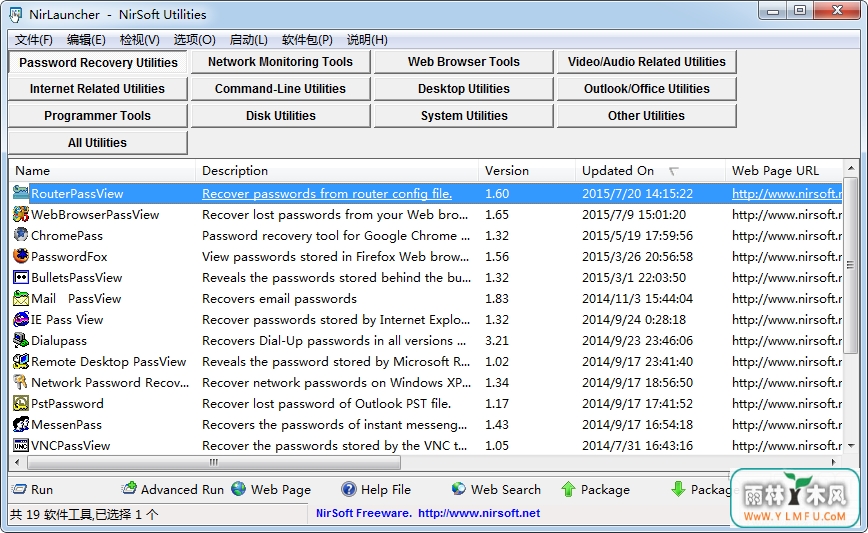868x533 pixels.
Task: Open the 选项(O) menu
Action: [194, 40]
